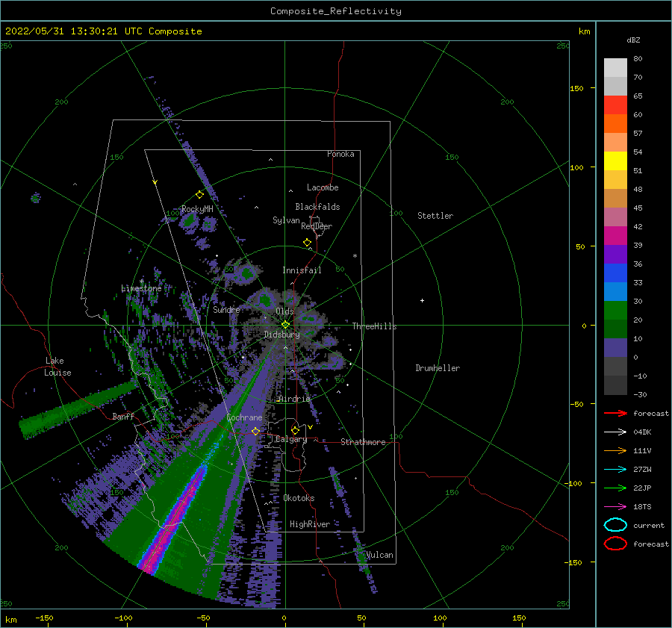Click the Innisfail city label
The image size is (672, 628).
click(302, 270)
